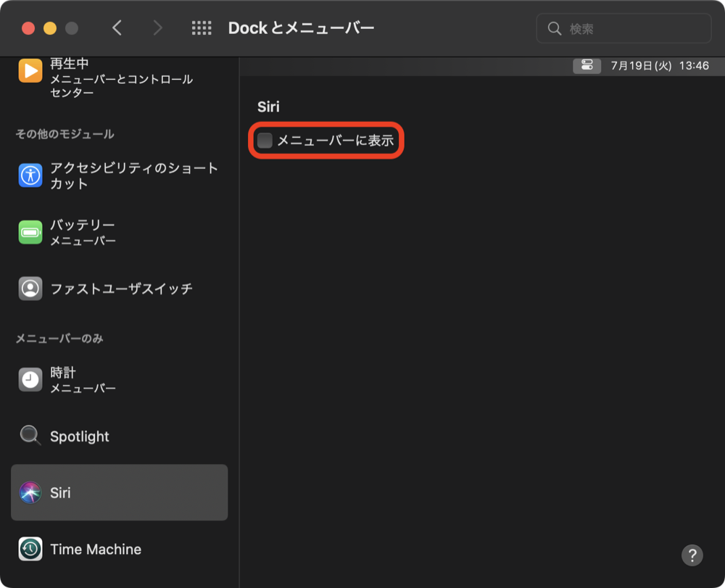Go back with the left chevron

(x=117, y=28)
